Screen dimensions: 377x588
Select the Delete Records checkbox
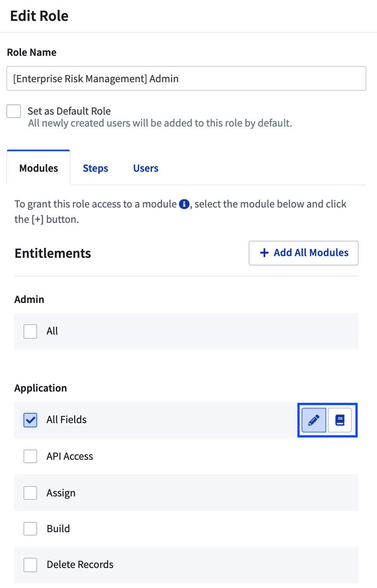click(30, 565)
